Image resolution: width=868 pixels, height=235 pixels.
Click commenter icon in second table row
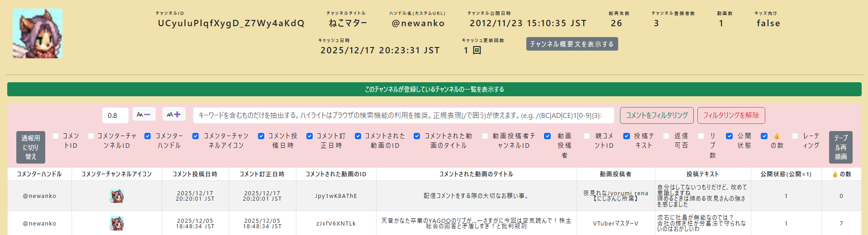(x=117, y=223)
